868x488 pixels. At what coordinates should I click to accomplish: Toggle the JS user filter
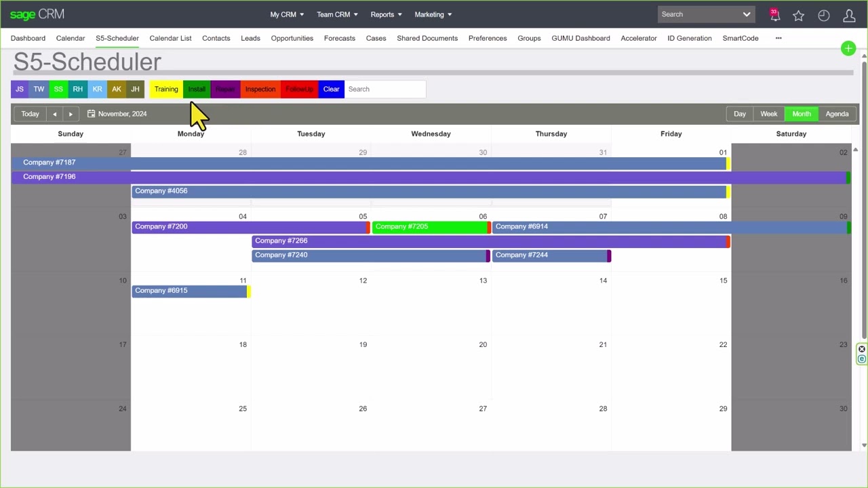[20, 89]
